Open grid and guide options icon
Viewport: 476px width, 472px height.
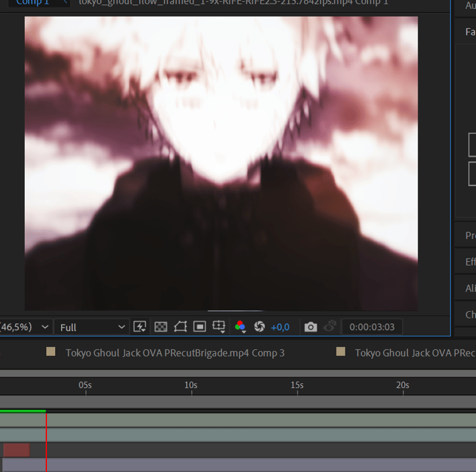(x=219, y=327)
